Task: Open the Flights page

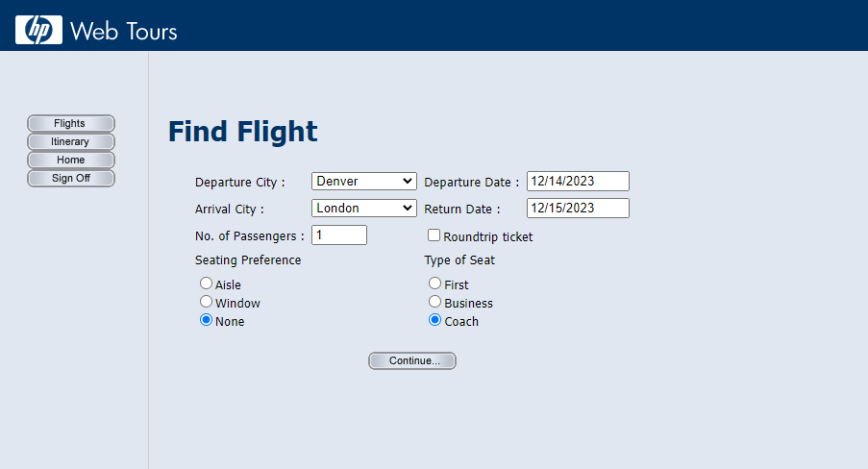Action: point(70,123)
